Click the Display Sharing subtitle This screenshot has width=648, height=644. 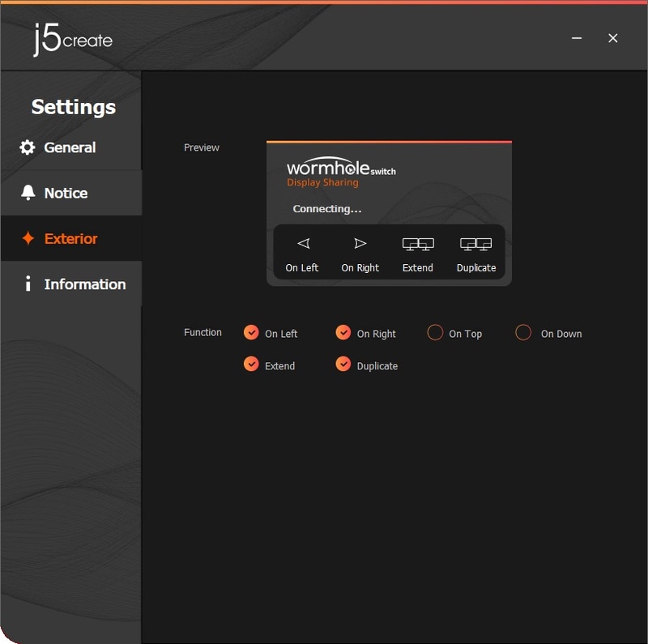coord(322,182)
